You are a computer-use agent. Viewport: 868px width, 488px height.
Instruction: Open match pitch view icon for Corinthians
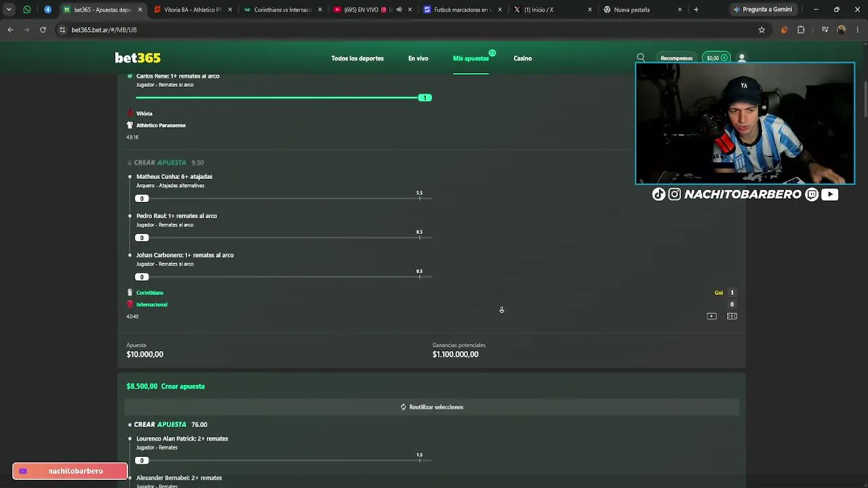pos(732,317)
